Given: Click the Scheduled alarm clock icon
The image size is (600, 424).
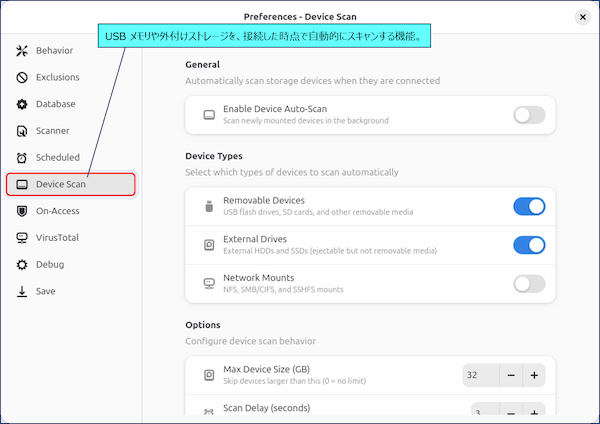Looking at the screenshot, I should (x=22, y=158).
